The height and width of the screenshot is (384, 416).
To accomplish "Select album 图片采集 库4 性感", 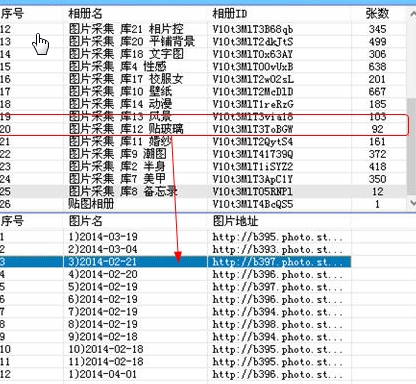I will point(117,67).
